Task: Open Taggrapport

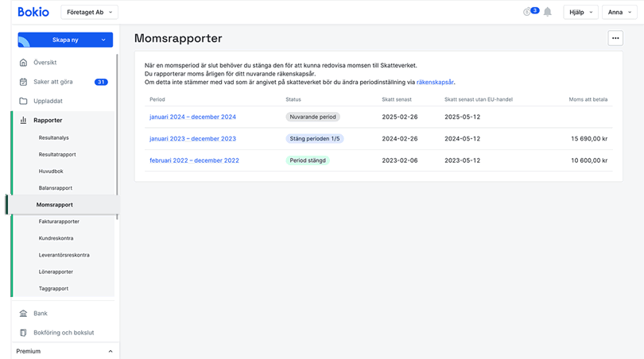Action: click(53, 289)
